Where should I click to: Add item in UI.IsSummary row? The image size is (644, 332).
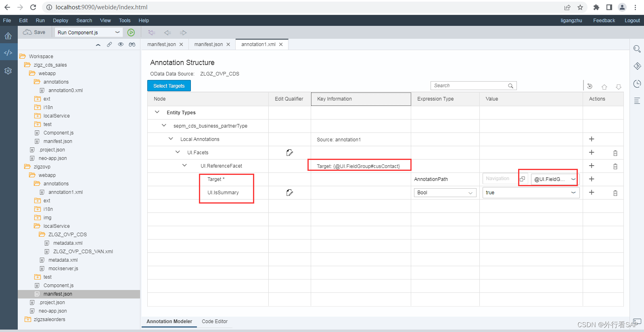pos(592,192)
